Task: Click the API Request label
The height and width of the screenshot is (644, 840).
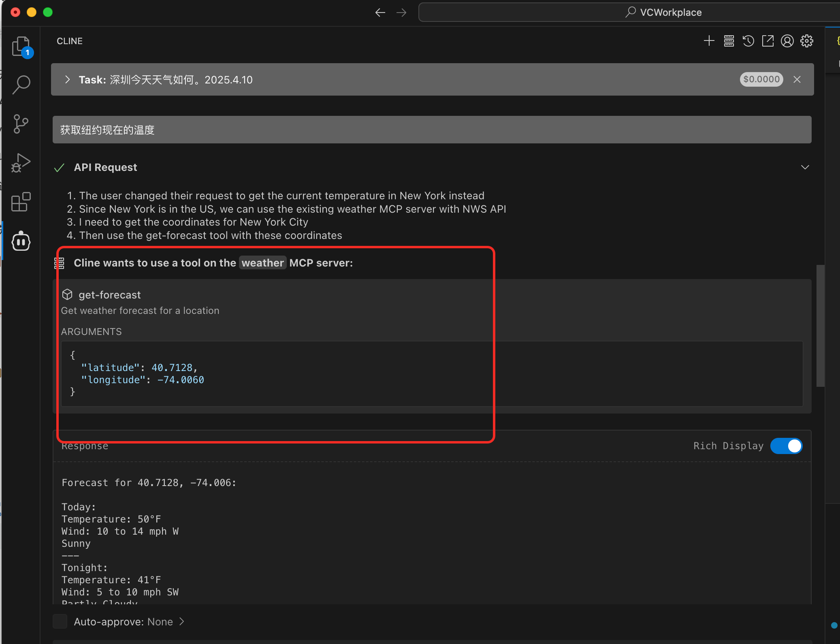Action: [105, 167]
